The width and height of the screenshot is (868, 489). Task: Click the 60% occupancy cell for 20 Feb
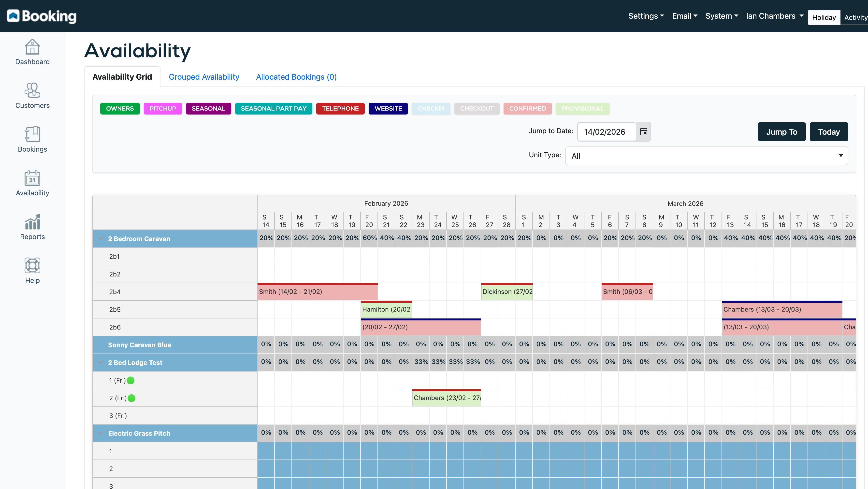tap(369, 238)
